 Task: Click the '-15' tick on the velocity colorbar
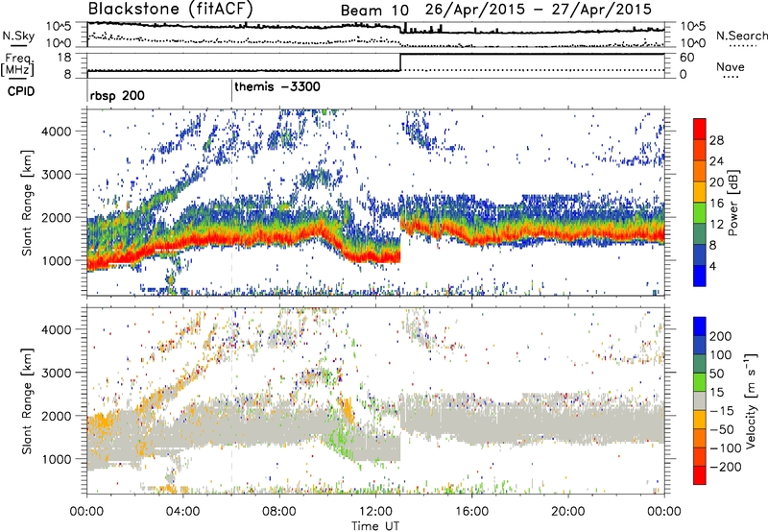point(720,410)
